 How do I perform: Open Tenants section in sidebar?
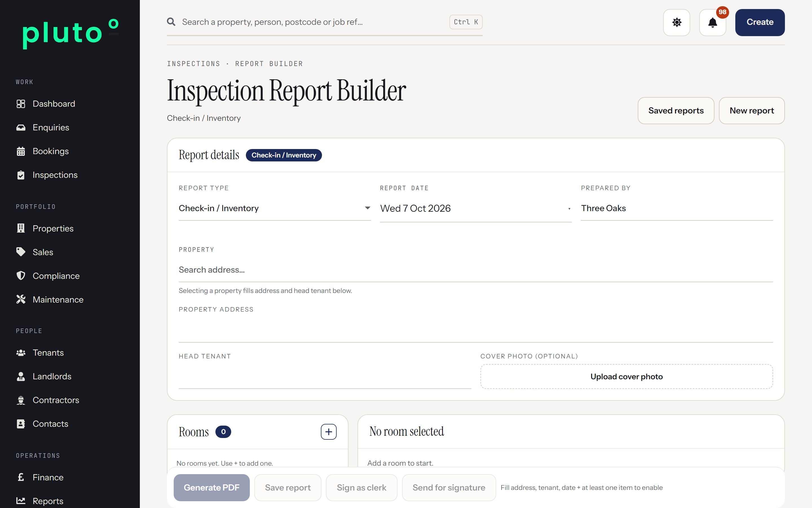click(x=48, y=353)
